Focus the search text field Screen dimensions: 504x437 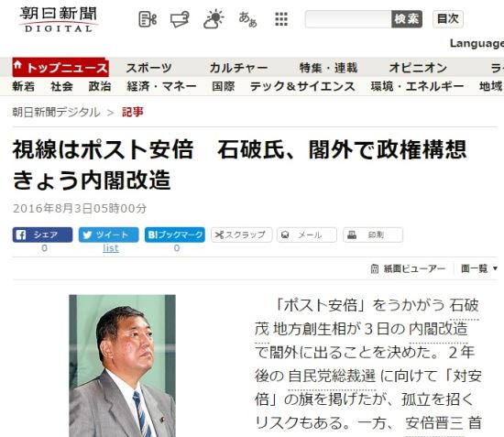(x=348, y=19)
